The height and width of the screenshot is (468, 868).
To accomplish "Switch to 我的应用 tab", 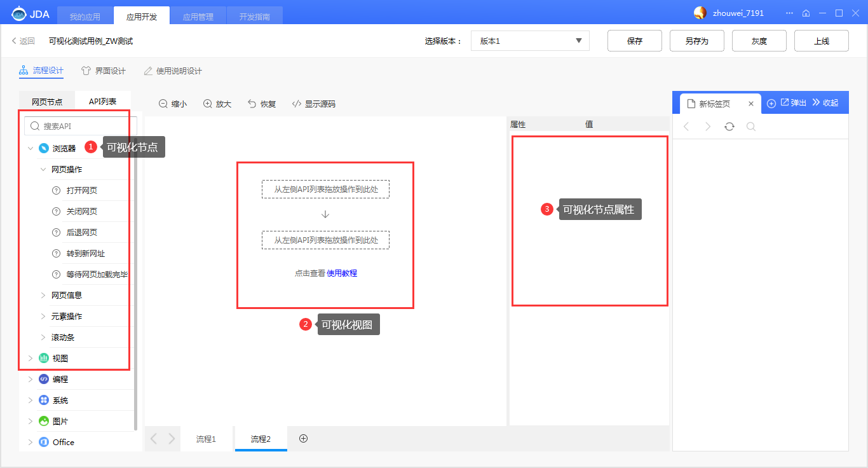I will tap(85, 17).
